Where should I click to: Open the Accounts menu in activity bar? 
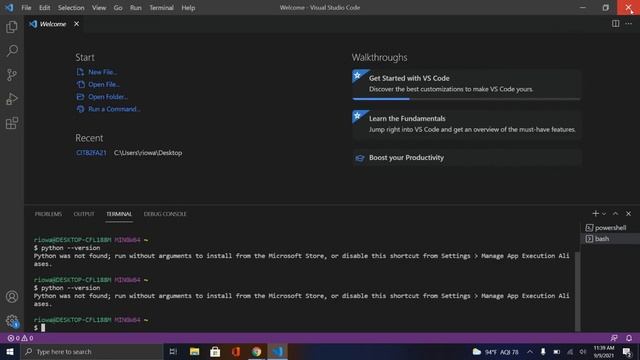click(x=12, y=297)
